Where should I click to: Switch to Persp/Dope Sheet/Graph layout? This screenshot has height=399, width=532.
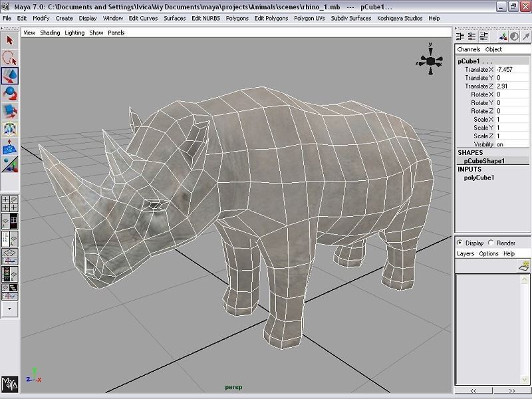coord(9,292)
